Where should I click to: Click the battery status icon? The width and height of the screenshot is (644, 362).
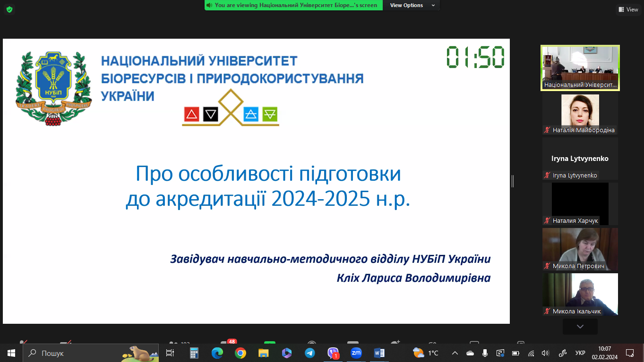tap(515, 353)
